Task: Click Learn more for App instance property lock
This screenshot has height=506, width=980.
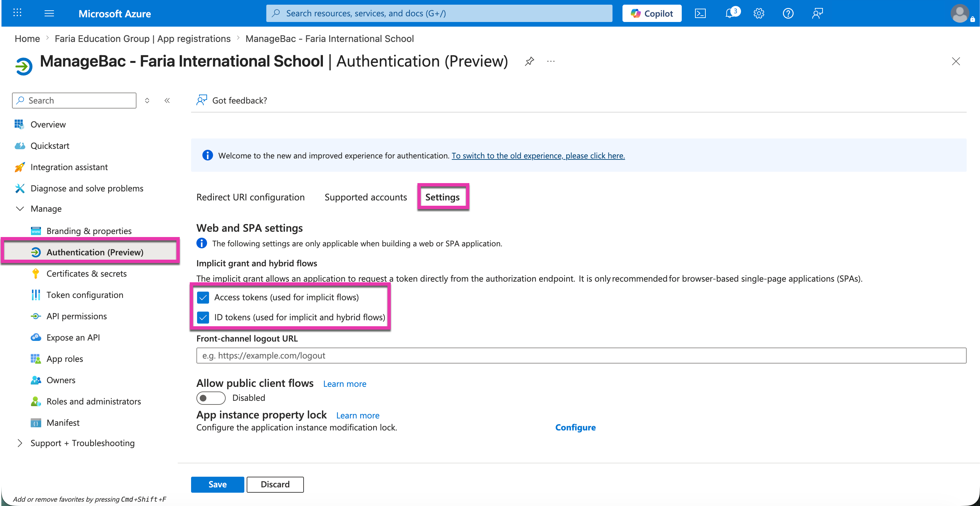Action: click(x=358, y=415)
